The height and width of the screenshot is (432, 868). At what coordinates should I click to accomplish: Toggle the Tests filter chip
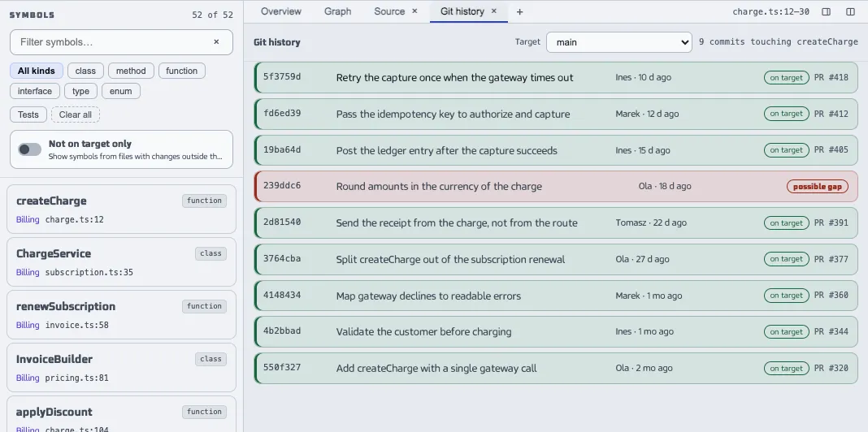tap(28, 114)
